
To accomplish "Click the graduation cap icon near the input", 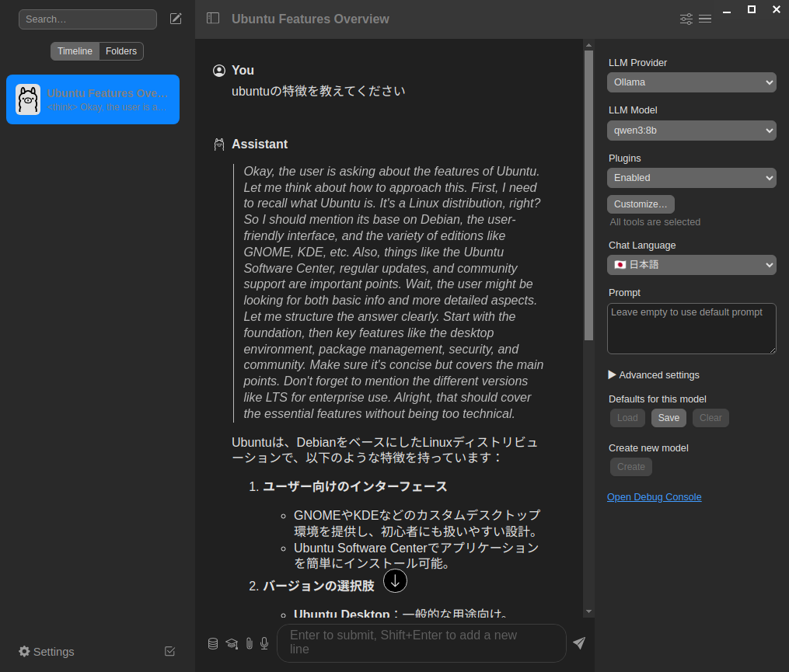I will pyautogui.click(x=231, y=643).
